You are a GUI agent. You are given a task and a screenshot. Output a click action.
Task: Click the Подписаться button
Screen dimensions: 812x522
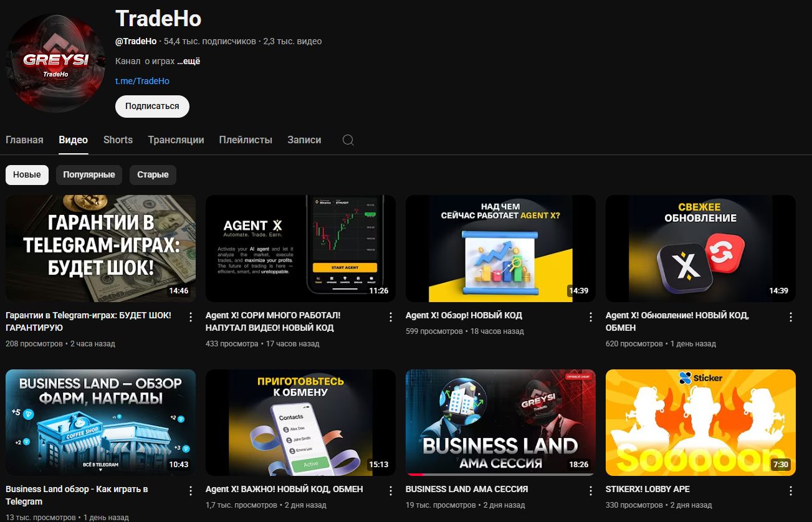pos(152,106)
